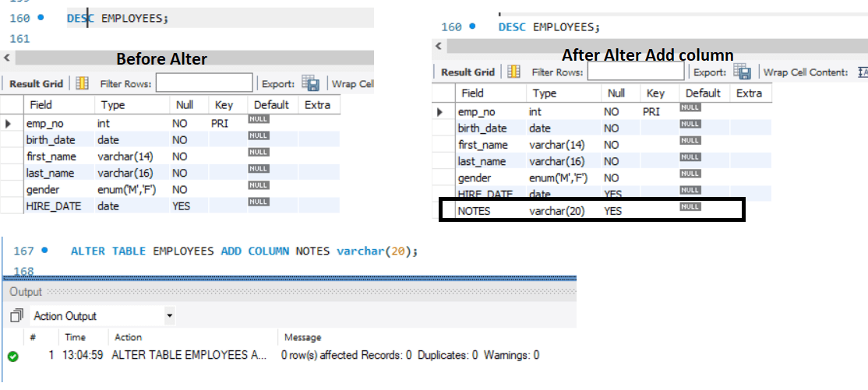Click the wrap cell content icon in the After Alter panel
The image size is (868, 390).
click(x=863, y=72)
